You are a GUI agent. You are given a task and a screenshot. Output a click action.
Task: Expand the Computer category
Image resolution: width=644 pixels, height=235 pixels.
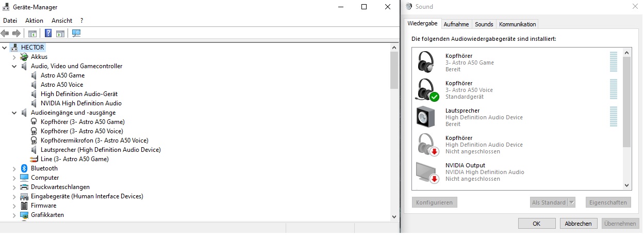tap(14, 178)
